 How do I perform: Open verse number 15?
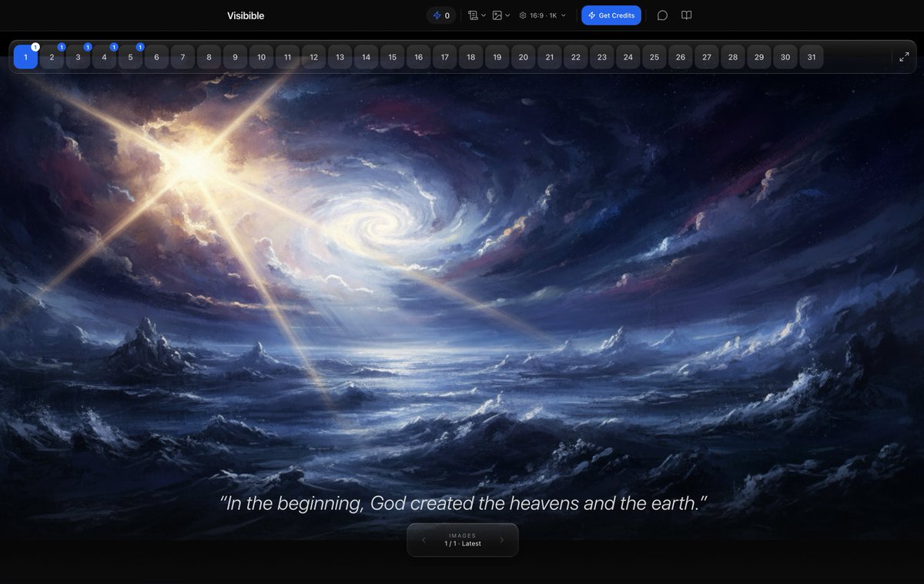coord(392,57)
